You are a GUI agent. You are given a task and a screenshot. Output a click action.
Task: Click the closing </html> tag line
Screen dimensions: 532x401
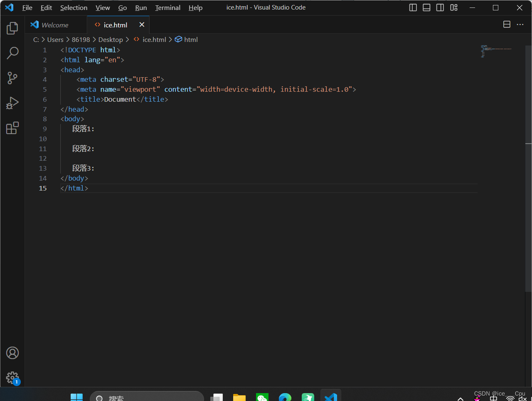coord(74,188)
